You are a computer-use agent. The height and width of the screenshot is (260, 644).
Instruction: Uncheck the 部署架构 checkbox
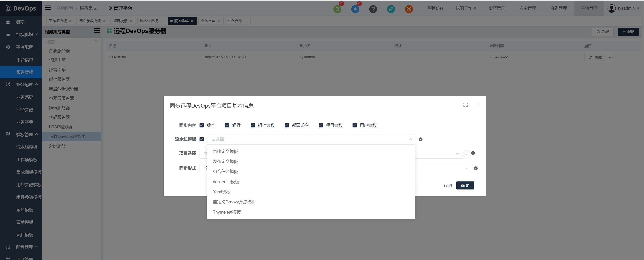[287, 125]
